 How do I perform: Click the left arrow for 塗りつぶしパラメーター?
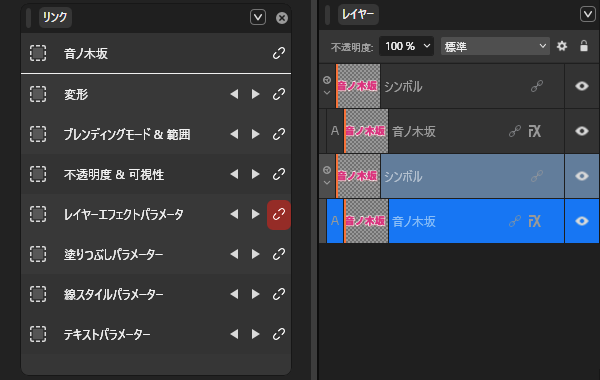(234, 254)
